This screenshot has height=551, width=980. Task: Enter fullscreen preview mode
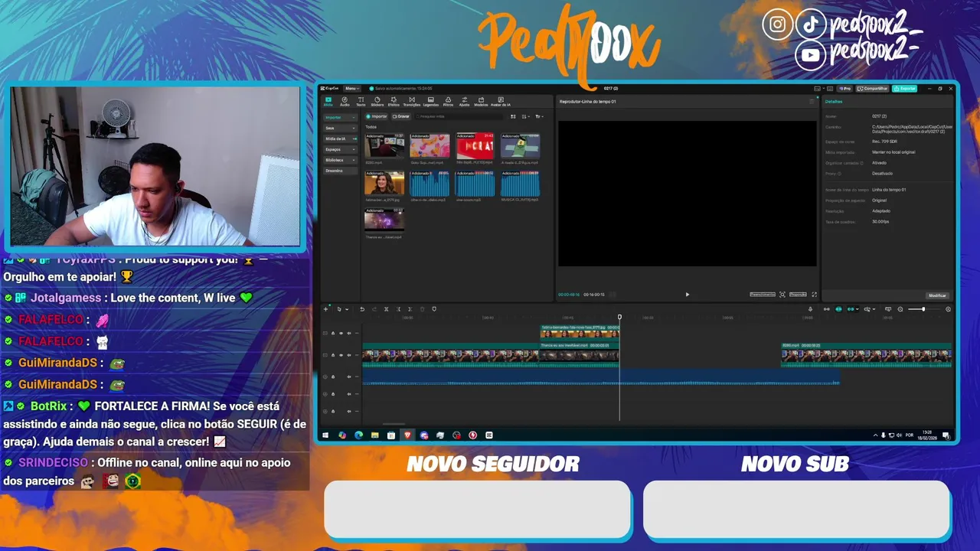[814, 295]
